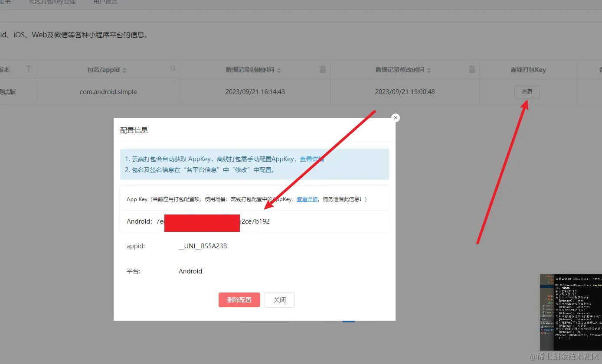Switch to the 离线打包Key管理 tab
The image size is (602, 364).
click(x=52, y=2)
